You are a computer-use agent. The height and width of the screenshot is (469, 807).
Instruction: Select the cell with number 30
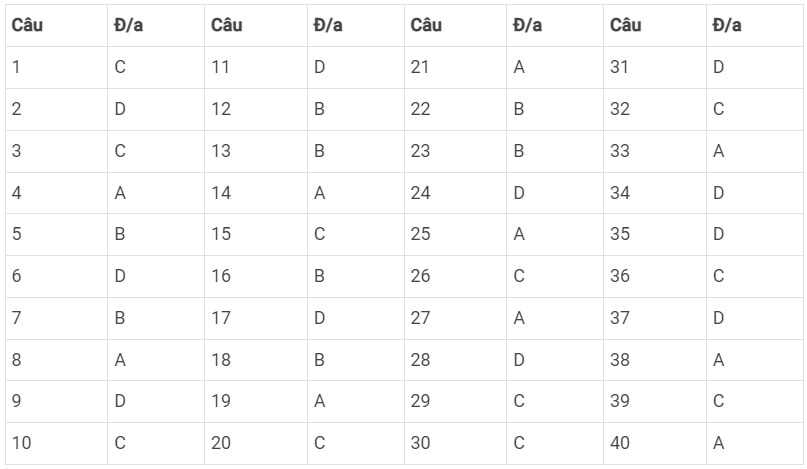[x=455, y=443]
